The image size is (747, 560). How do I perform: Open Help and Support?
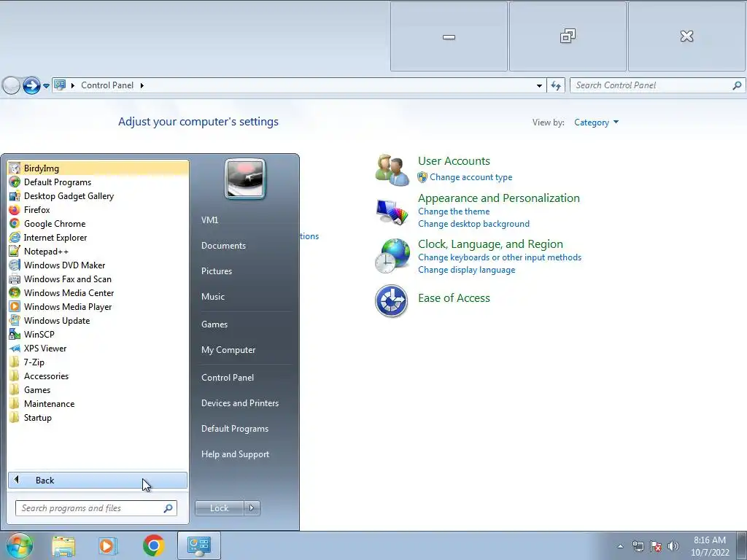(x=235, y=454)
